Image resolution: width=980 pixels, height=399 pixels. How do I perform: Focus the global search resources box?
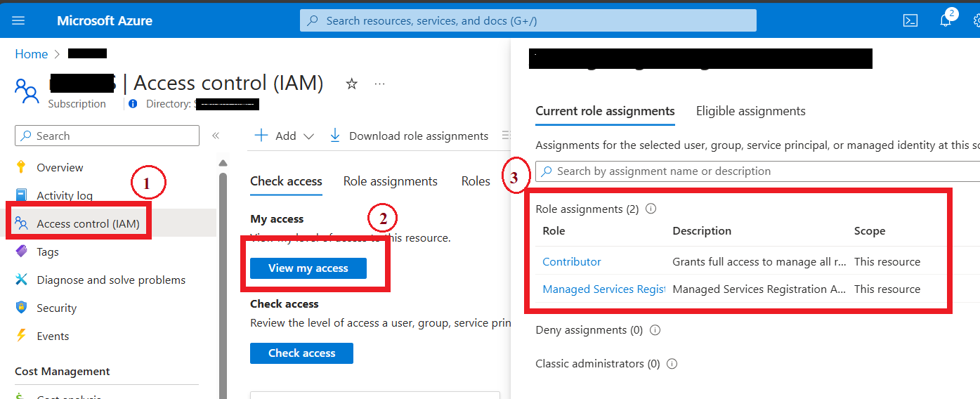pos(528,20)
